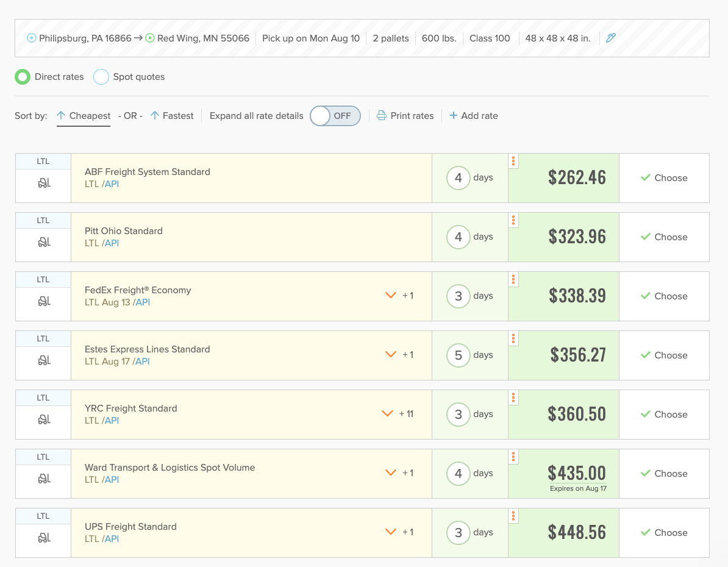Viewport: 728px width, 567px height.
Task: Click the printer icon for Print rates
Action: (381, 116)
